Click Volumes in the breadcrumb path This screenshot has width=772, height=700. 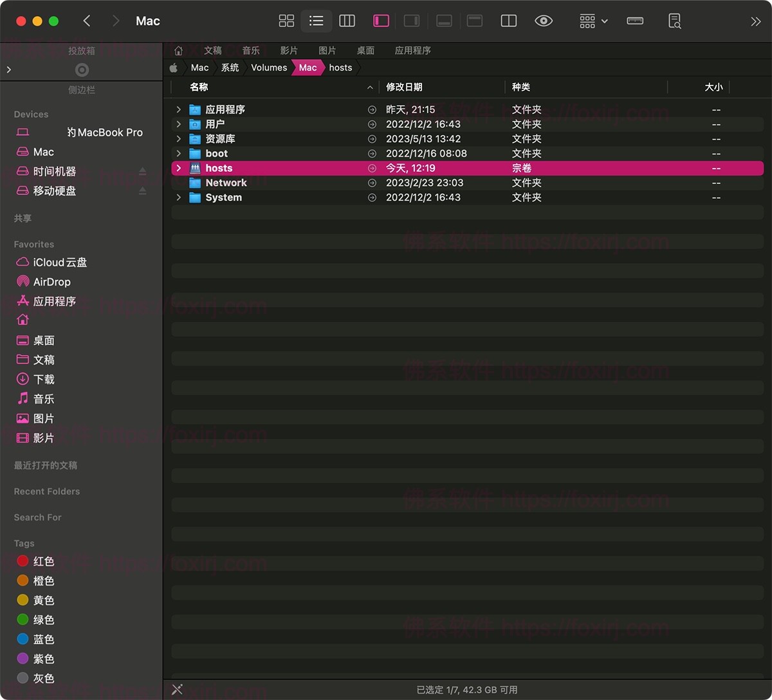point(269,68)
